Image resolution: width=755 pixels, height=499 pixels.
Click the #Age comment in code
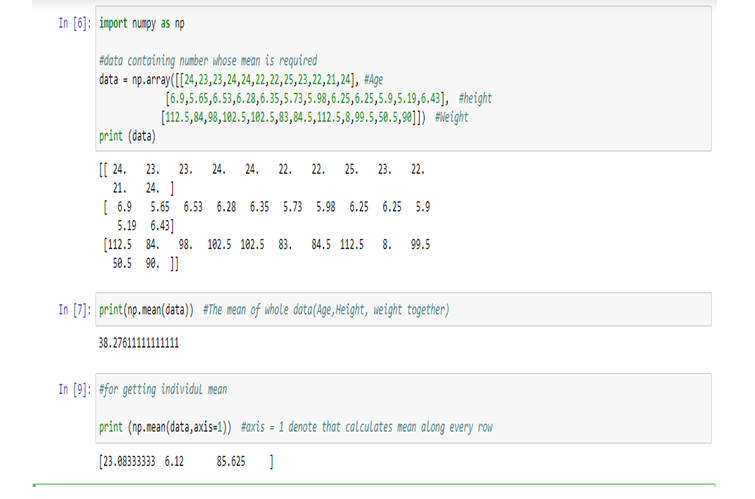(x=374, y=79)
